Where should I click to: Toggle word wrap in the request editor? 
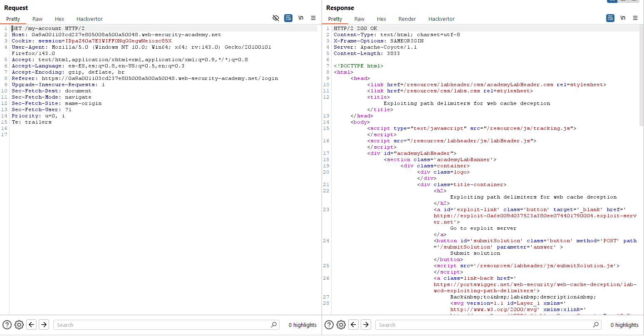pyautogui.click(x=288, y=18)
